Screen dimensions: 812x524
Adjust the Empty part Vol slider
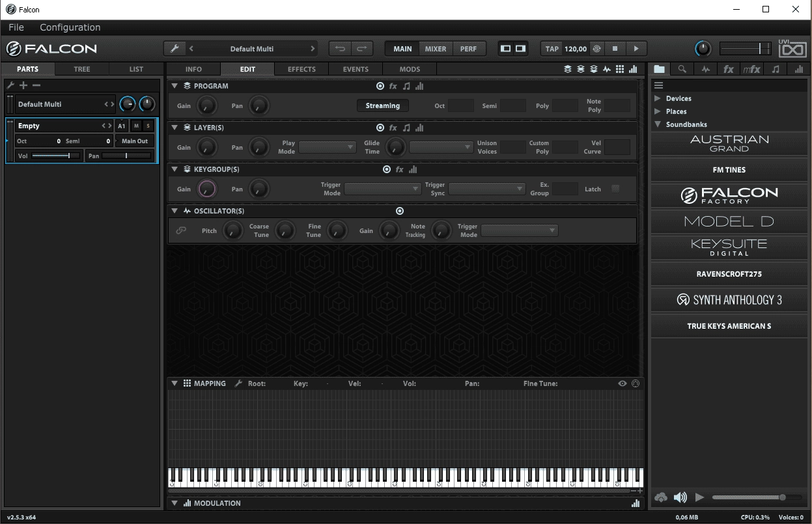(56, 156)
